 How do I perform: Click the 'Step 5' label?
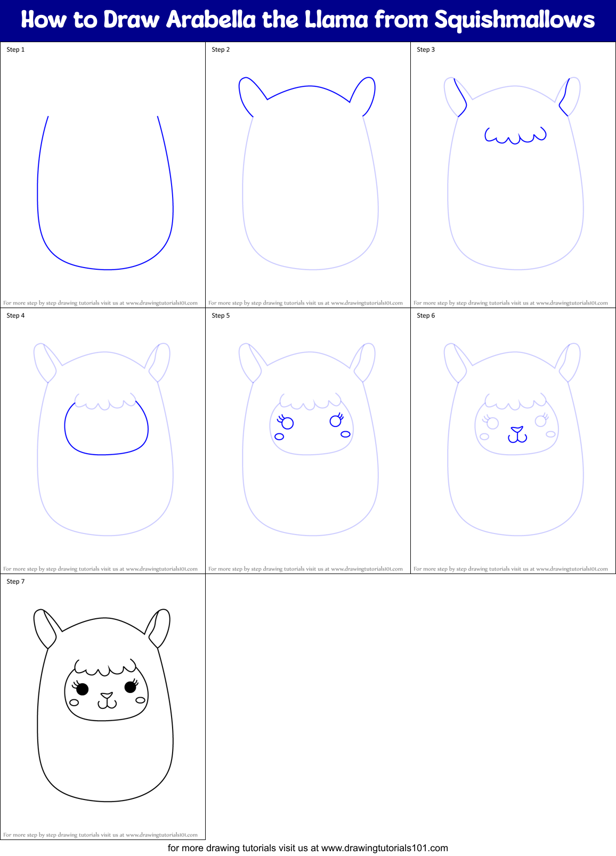221,316
